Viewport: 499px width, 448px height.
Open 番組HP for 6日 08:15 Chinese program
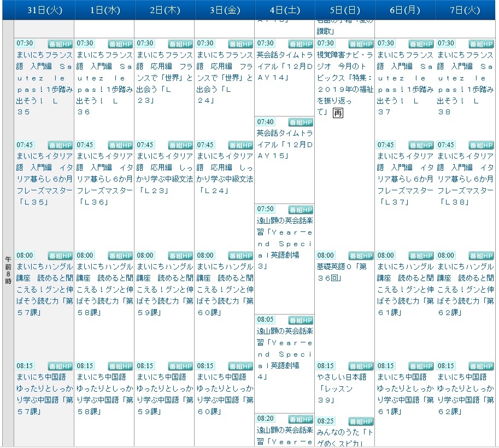421,366
